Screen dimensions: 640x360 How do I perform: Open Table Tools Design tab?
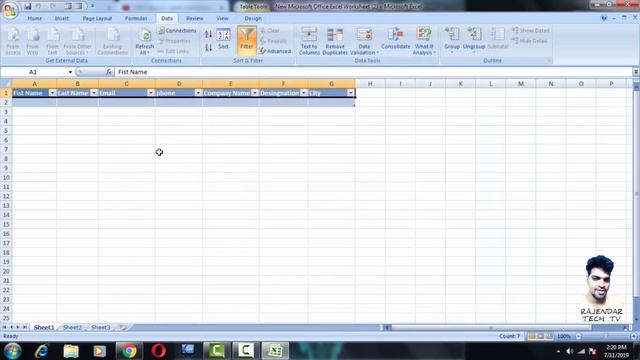(253, 18)
